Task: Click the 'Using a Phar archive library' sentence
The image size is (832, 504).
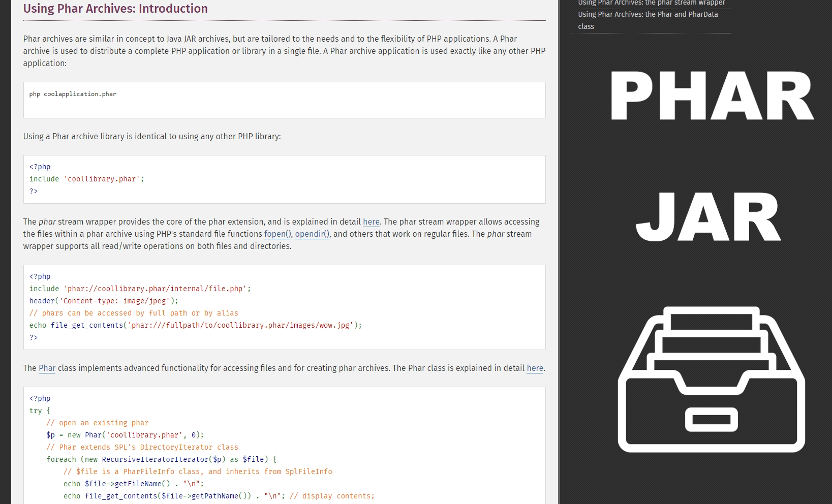Action: point(152,137)
